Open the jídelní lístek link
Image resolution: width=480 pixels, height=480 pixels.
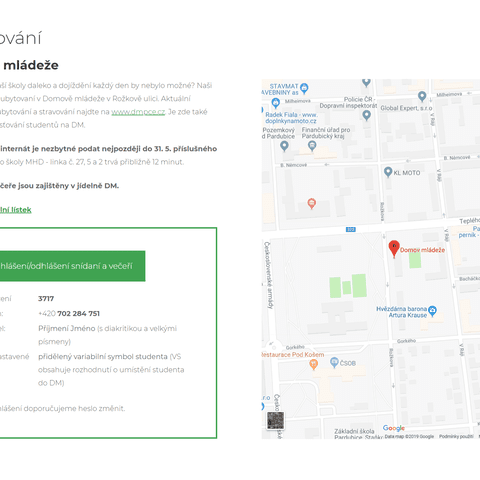pos(16,210)
